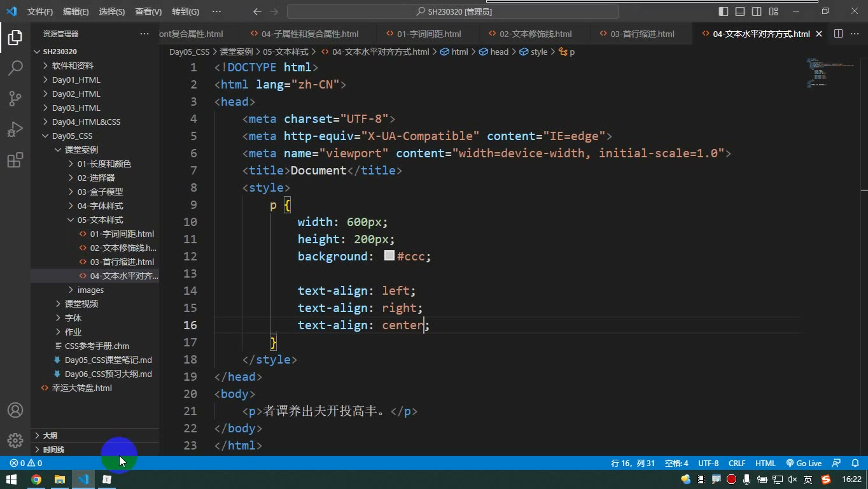Open the Extensions view
Screen dimensions: 868x489
(15, 160)
